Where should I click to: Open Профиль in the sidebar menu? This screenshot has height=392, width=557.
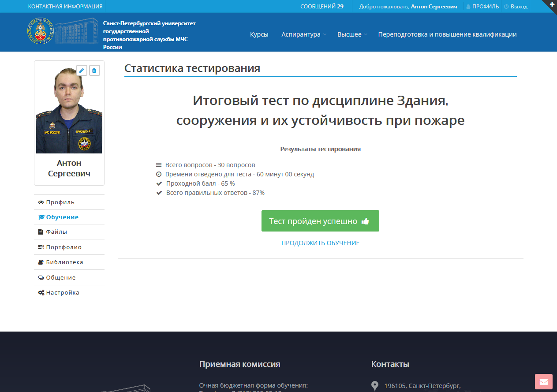click(60, 202)
